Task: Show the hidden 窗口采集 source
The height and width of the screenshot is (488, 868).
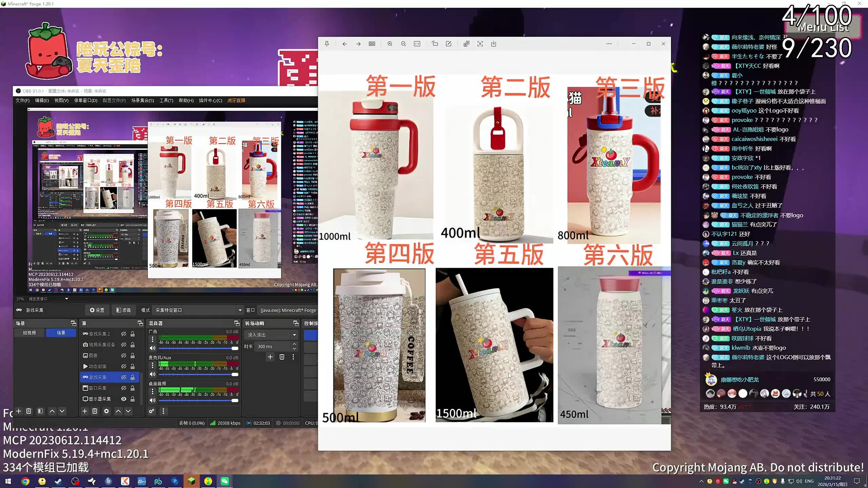Action: pyautogui.click(x=124, y=388)
